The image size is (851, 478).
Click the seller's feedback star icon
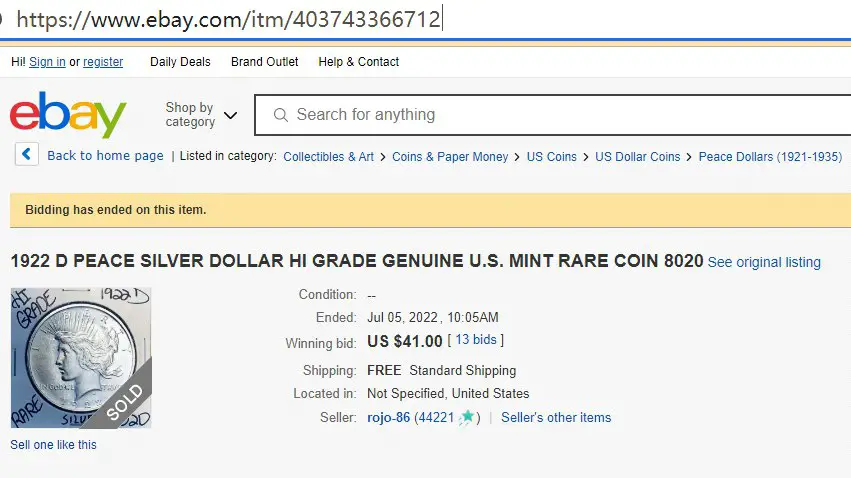point(467,417)
